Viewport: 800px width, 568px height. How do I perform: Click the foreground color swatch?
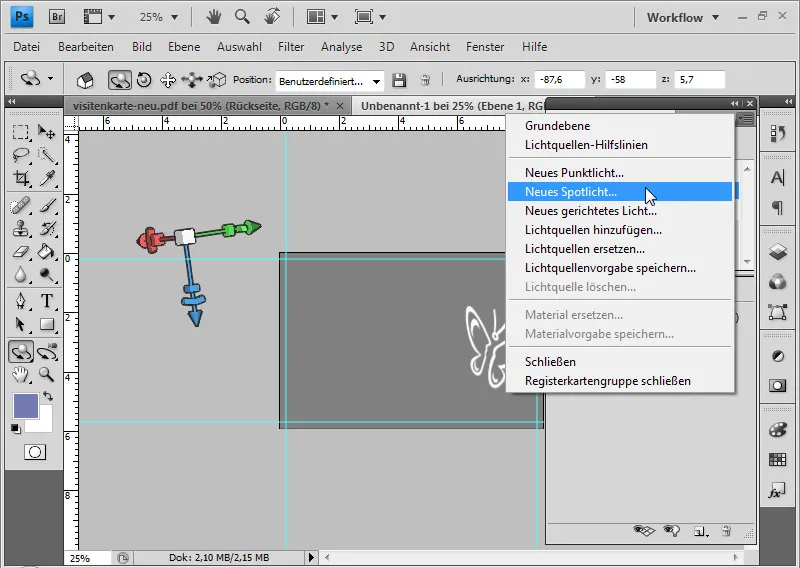(x=25, y=405)
